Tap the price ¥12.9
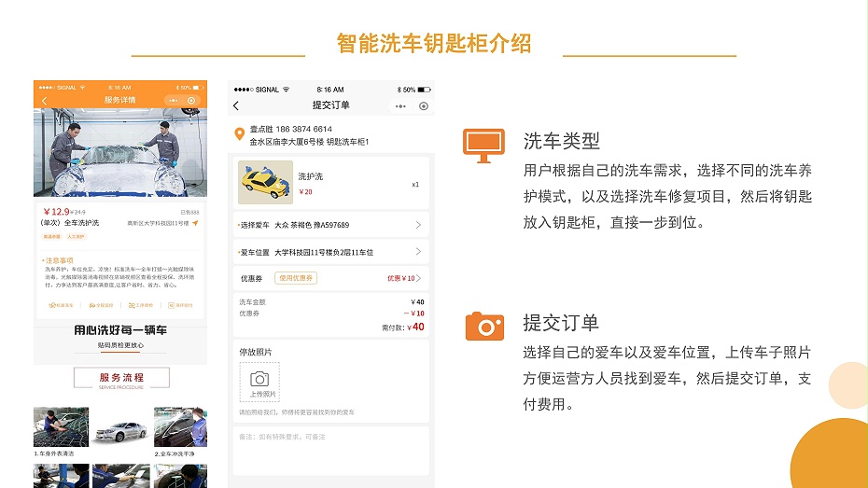 (56, 212)
